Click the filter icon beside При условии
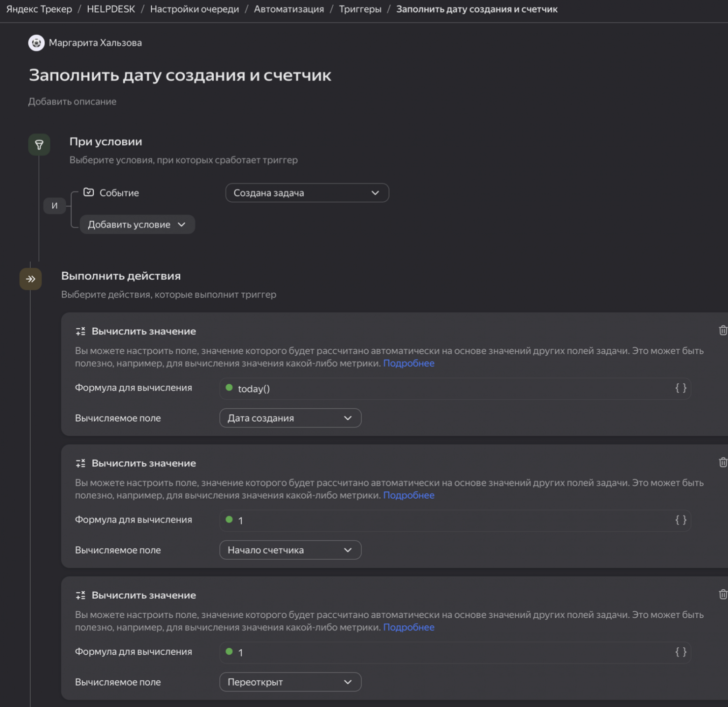The width and height of the screenshot is (728, 707). click(x=39, y=145)
